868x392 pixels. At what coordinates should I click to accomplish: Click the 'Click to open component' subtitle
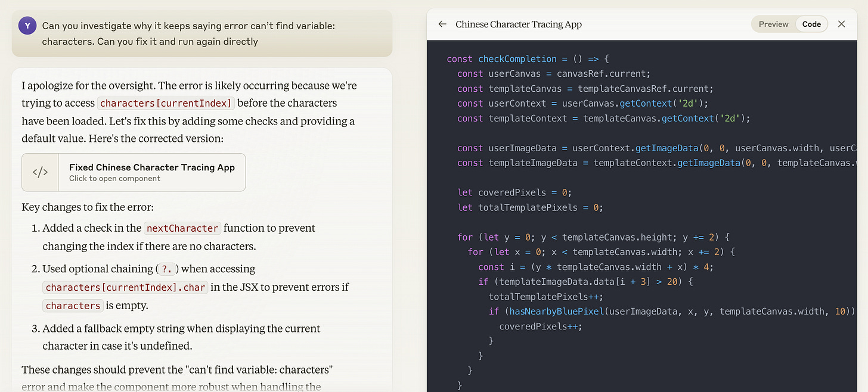coord(114,178)
